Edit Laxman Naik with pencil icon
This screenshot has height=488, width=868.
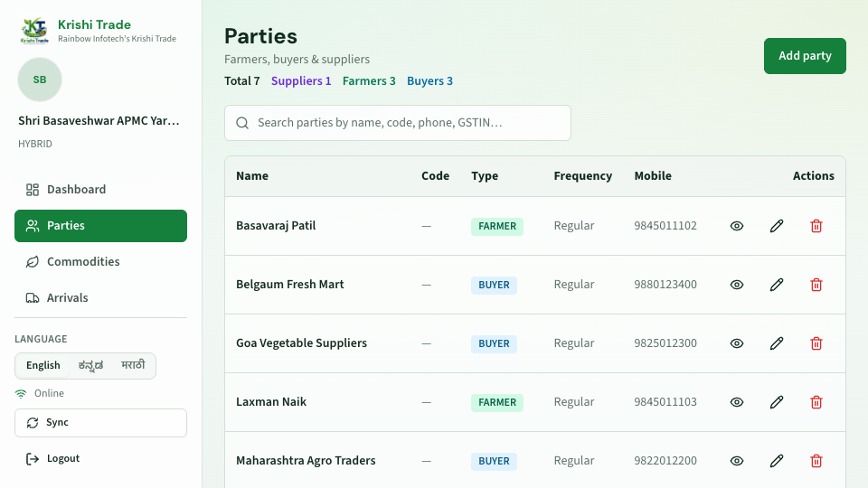[777, 401]
